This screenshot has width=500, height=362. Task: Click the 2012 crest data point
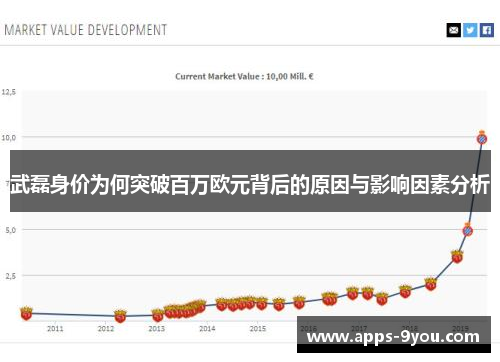tap(120, 316)
